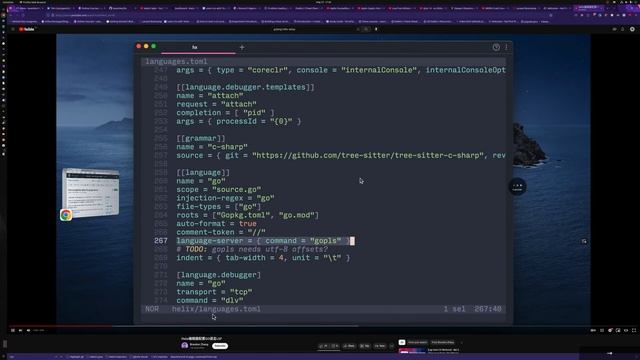The width and height of the screenshot is (640, 360).
Task: Click the YouTube search magnifier button
Action: coord(366,29)
